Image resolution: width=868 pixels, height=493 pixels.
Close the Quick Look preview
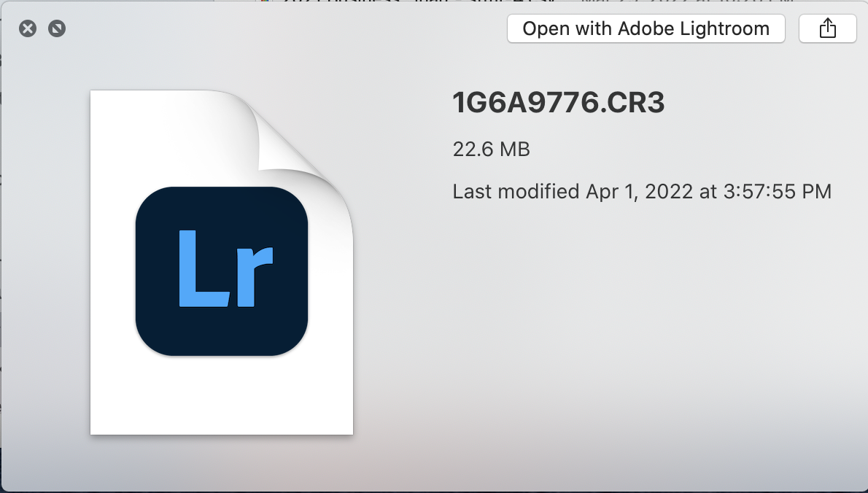point(28,28)
